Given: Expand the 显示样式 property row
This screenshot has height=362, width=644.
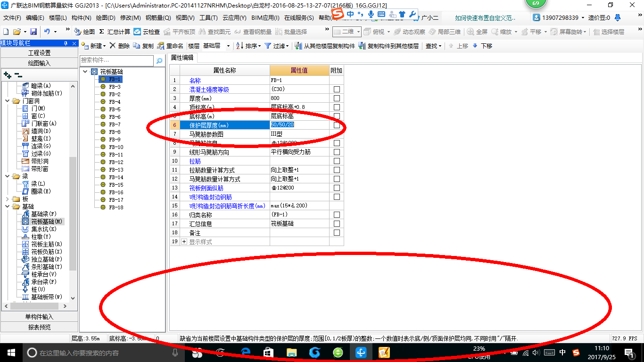Looking at the screenshot, I should click(184, 242).
